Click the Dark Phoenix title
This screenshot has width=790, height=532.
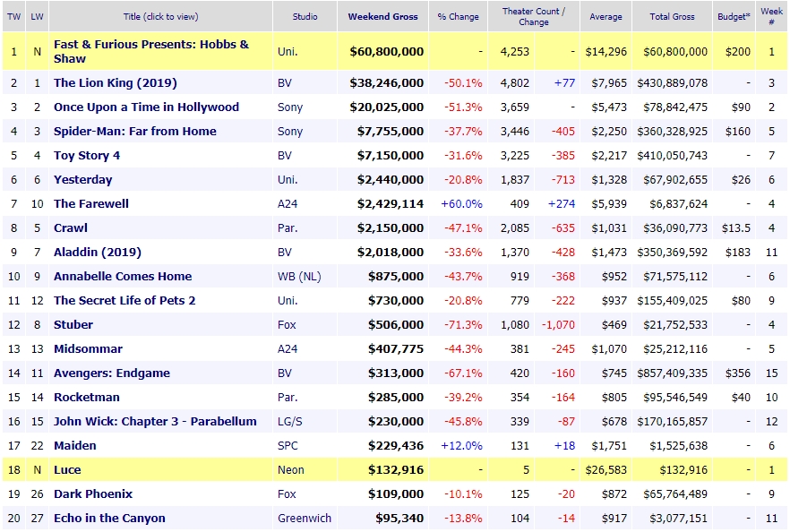(x=93, y=494)
